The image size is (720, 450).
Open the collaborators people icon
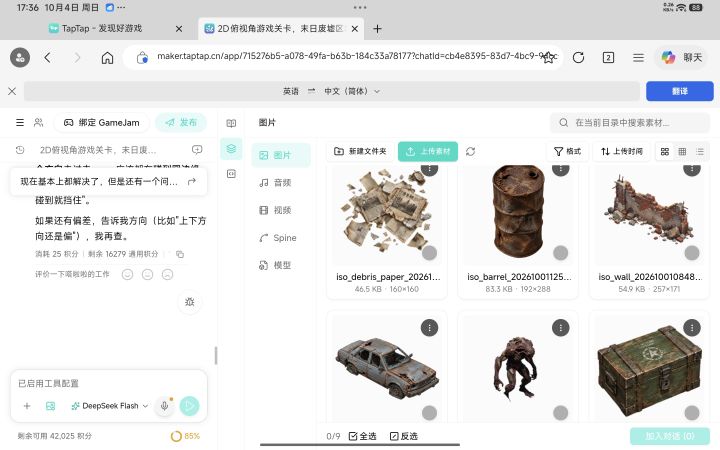click(39, 122)
